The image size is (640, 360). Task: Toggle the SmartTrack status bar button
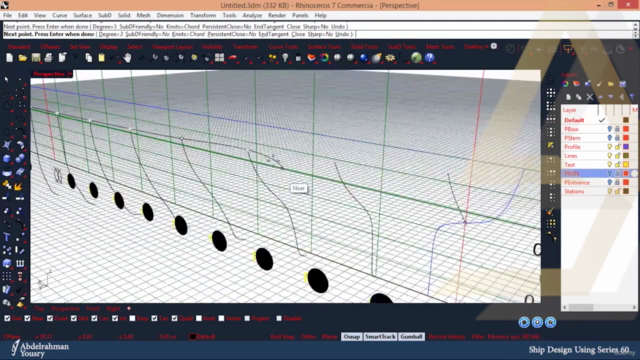pyautogui.click(x=380, y=337)
